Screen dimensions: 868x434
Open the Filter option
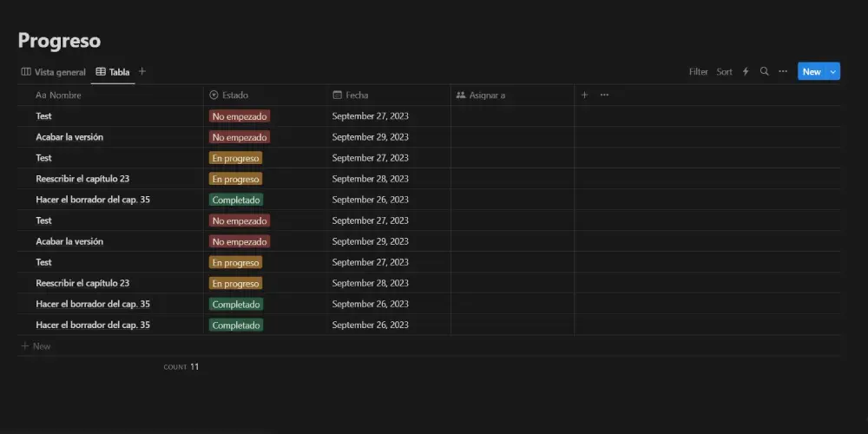pyautogui.click(x=698, y=72)
